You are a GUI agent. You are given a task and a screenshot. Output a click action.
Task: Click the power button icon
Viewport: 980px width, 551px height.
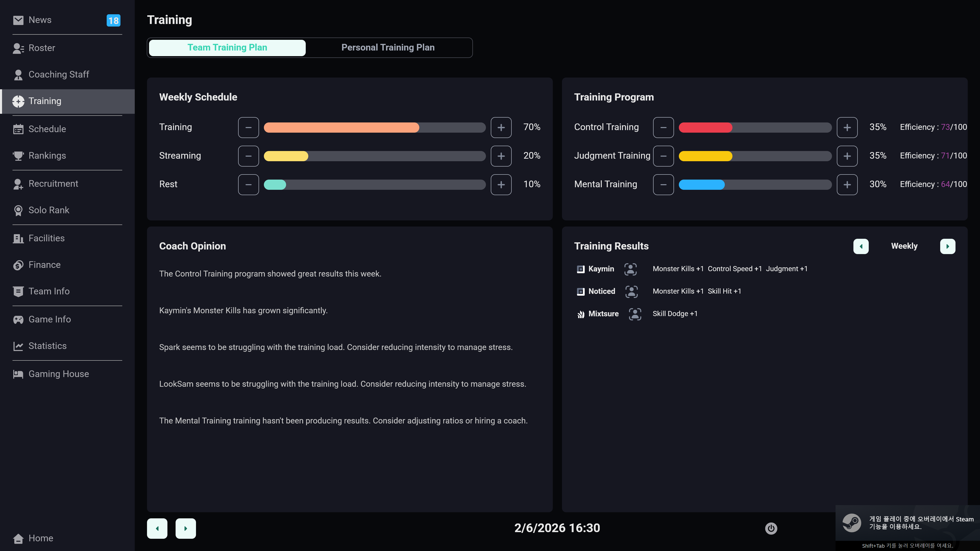(x=771, y=528)
